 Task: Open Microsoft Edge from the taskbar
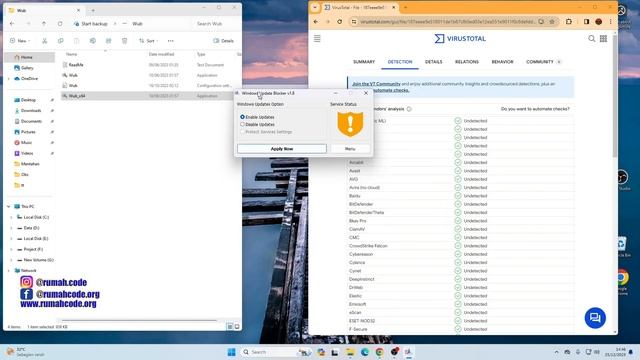tap(365, 352)
